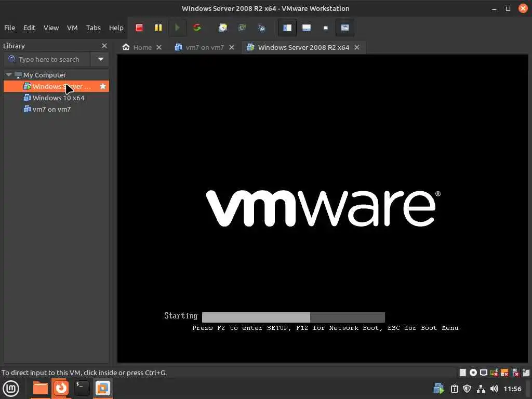The width and height of the screenshot is (532, 399).
Task: Open the VM menu
Action: coord(72,28)
